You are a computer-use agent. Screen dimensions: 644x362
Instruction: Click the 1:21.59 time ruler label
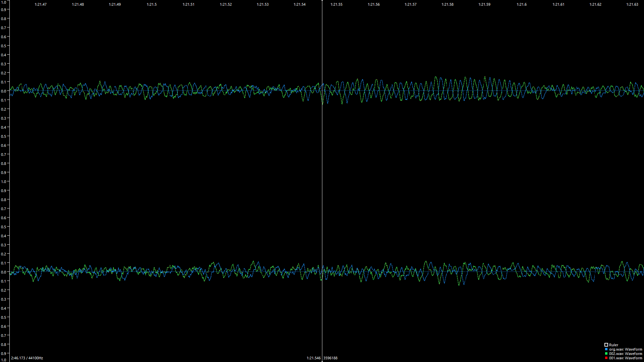tap(484, 4)
